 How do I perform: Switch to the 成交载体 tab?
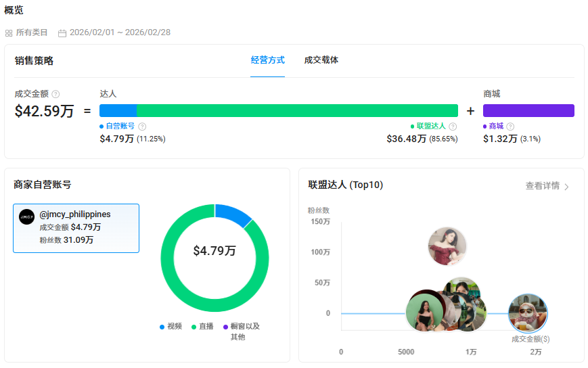pos(321,60)
